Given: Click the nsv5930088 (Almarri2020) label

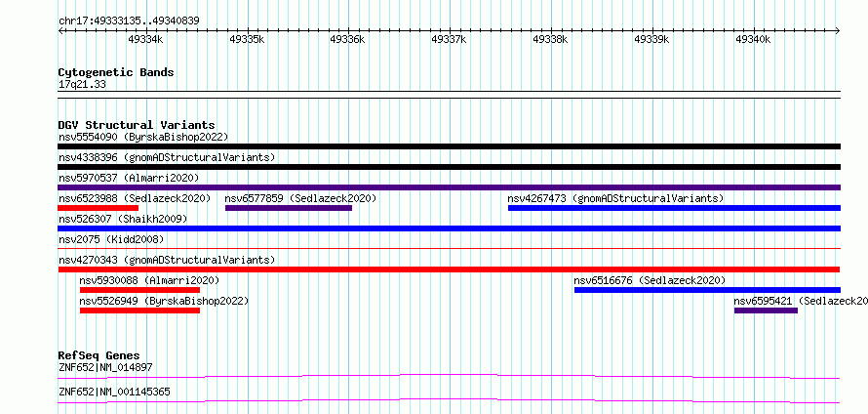Looking at the screenshot, I should 149,280.
